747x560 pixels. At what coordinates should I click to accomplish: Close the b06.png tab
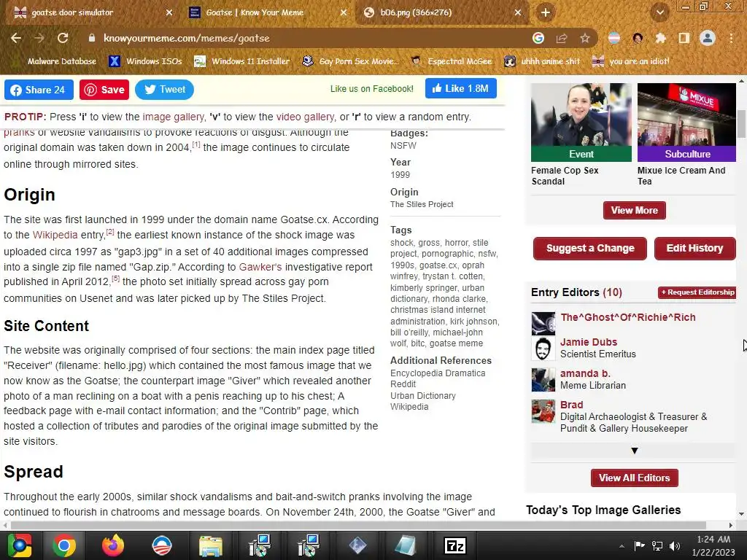(518, 13)
